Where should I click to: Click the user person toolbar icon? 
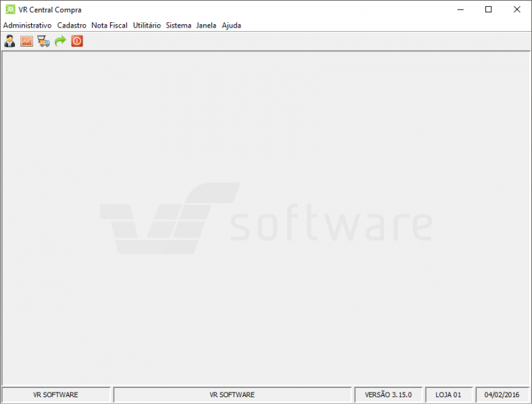point(9,41)
